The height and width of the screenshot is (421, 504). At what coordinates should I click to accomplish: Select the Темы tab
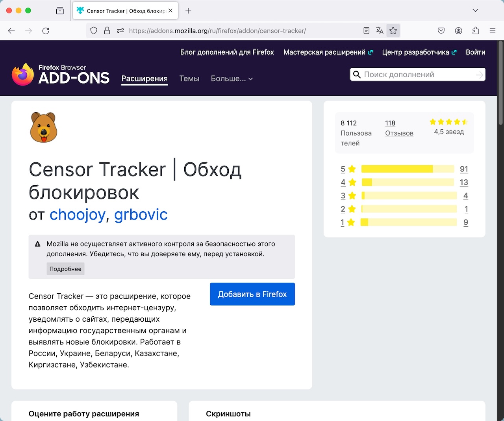189,78
